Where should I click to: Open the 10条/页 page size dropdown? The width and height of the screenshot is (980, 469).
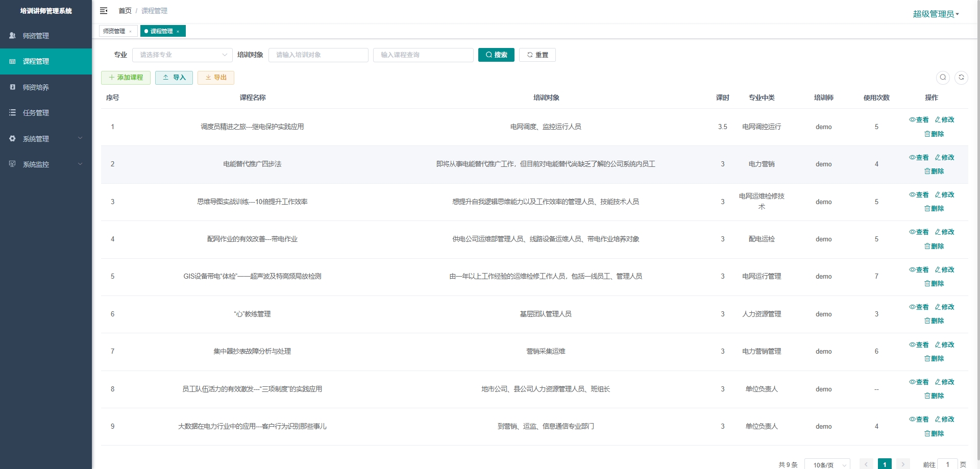(827, 464)
